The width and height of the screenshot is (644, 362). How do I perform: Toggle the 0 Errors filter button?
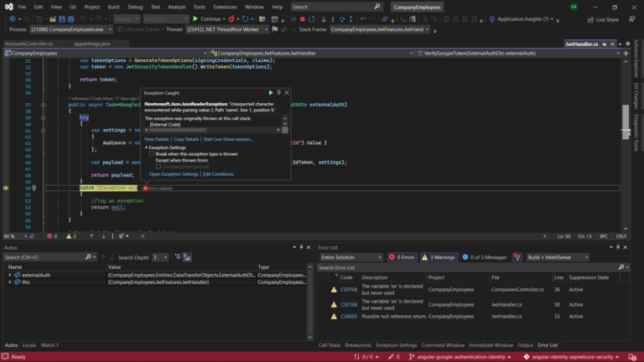click(x=402, y=257)
